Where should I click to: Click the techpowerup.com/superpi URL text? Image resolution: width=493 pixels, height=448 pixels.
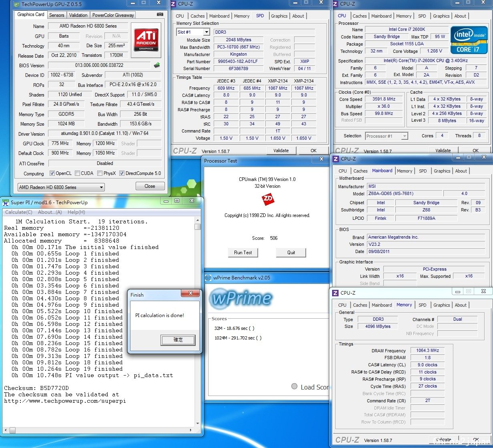coord(65,401)
